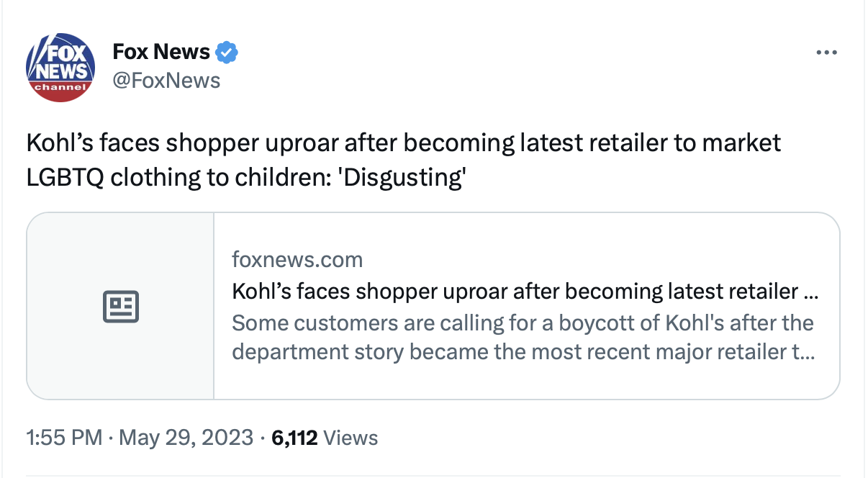Click the foxnews.com domain label

point(297,259)
